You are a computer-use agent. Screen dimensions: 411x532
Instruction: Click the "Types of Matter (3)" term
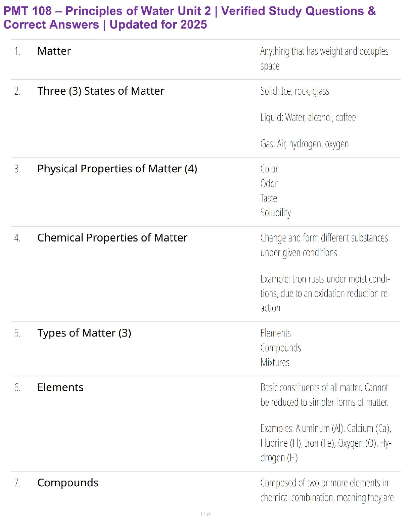pos(84,333)
